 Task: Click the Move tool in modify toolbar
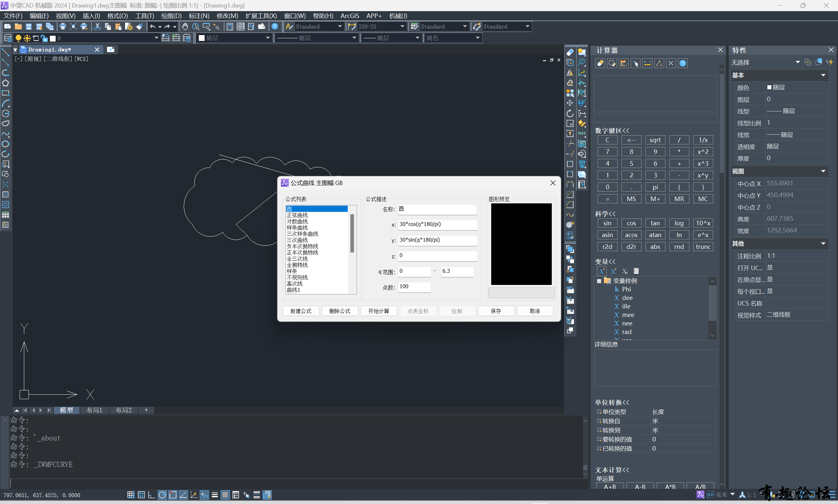(x=570, y=103)
